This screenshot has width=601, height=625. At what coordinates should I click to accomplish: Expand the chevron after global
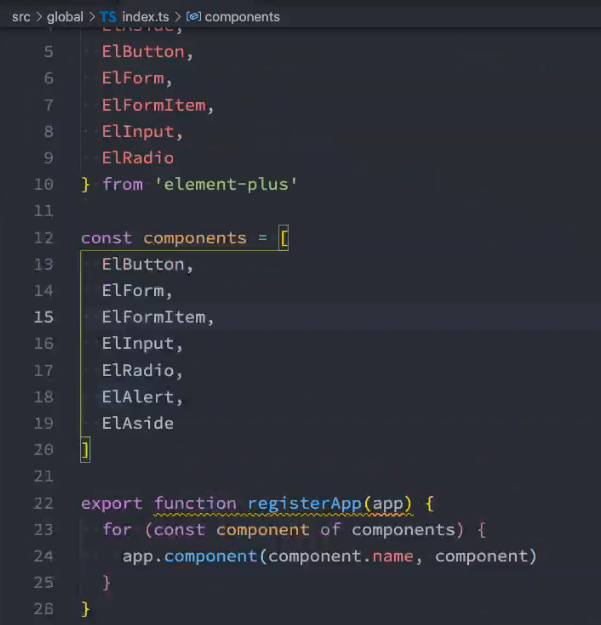pyautogui.click(x=92, y=17)
